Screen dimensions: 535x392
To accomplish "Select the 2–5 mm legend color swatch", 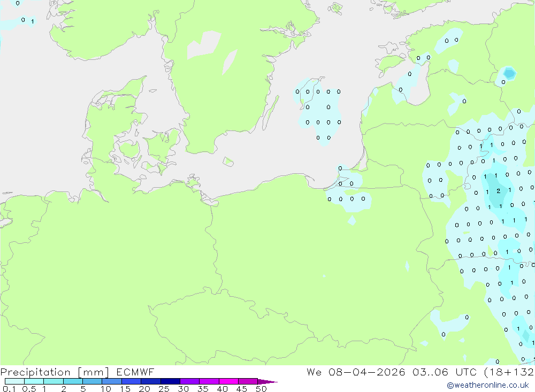I will [x=73, y=381].
